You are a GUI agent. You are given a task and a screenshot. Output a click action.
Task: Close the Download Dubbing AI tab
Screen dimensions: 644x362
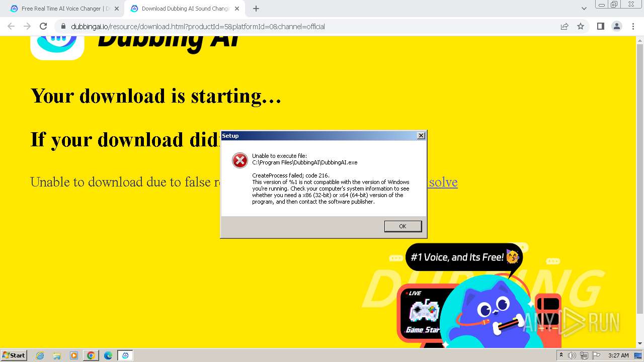237,9
